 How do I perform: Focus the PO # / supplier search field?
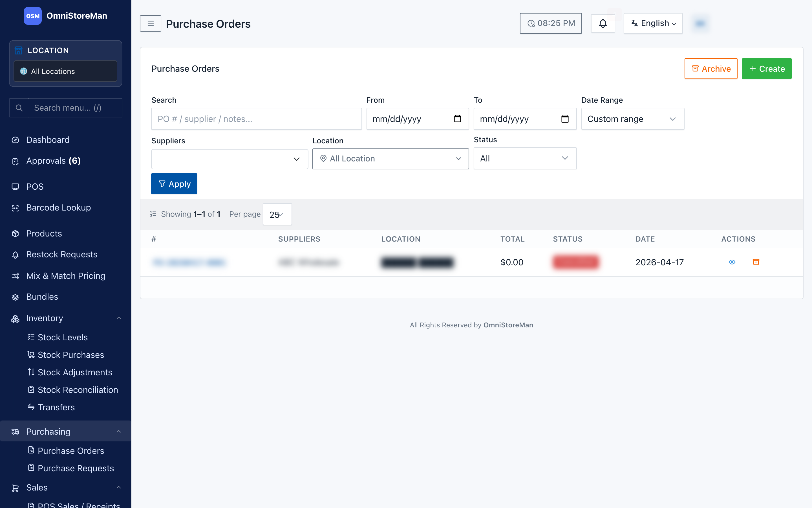tap(256, 119)
